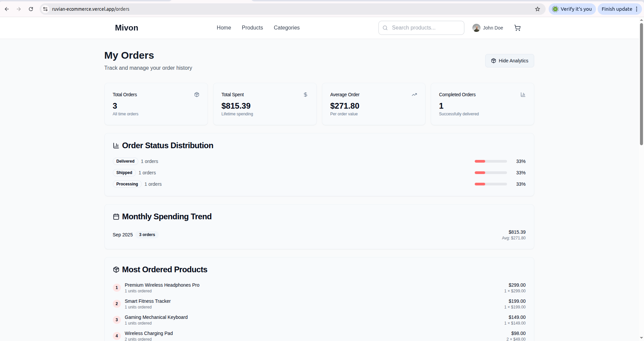This screenshot has height=341, width=644.
Task: Open the John Doe account name
Action: [x=493, y=28]
